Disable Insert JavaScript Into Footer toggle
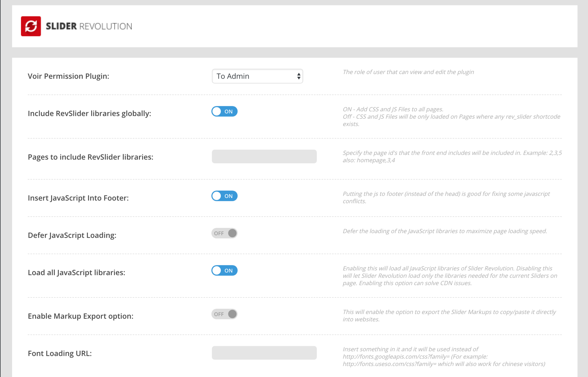588x377 pixels. point(224,196)
